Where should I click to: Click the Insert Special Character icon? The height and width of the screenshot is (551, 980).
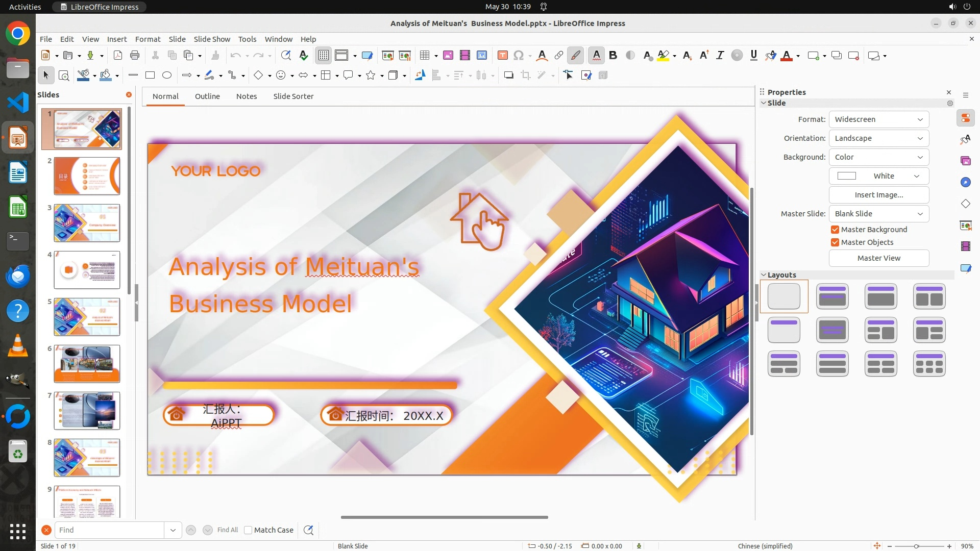519,56
